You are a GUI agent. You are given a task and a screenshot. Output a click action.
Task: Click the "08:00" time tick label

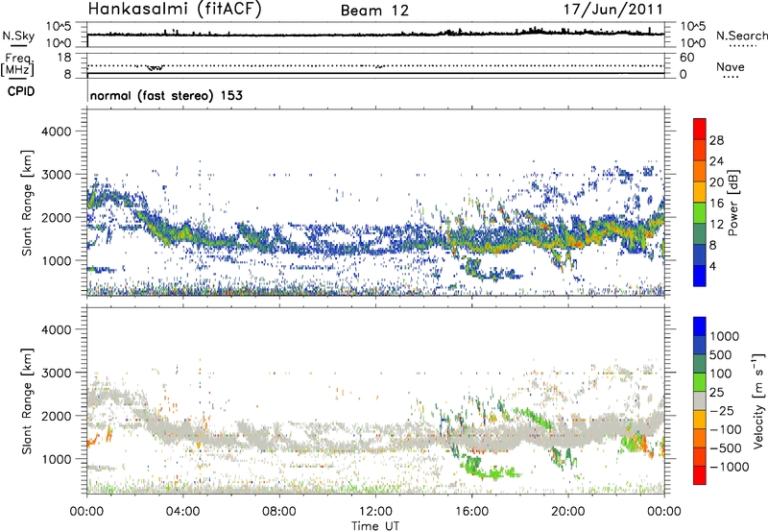(279, 512)
